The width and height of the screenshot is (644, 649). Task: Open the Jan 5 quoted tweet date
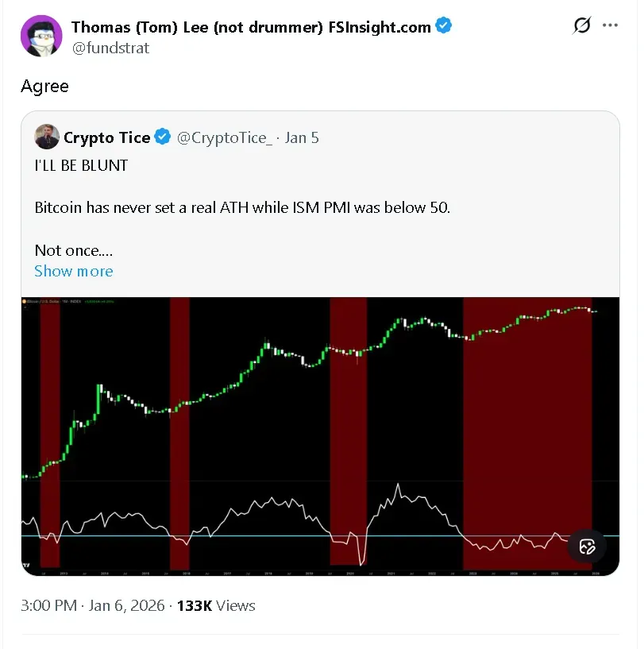coord(302,137)
